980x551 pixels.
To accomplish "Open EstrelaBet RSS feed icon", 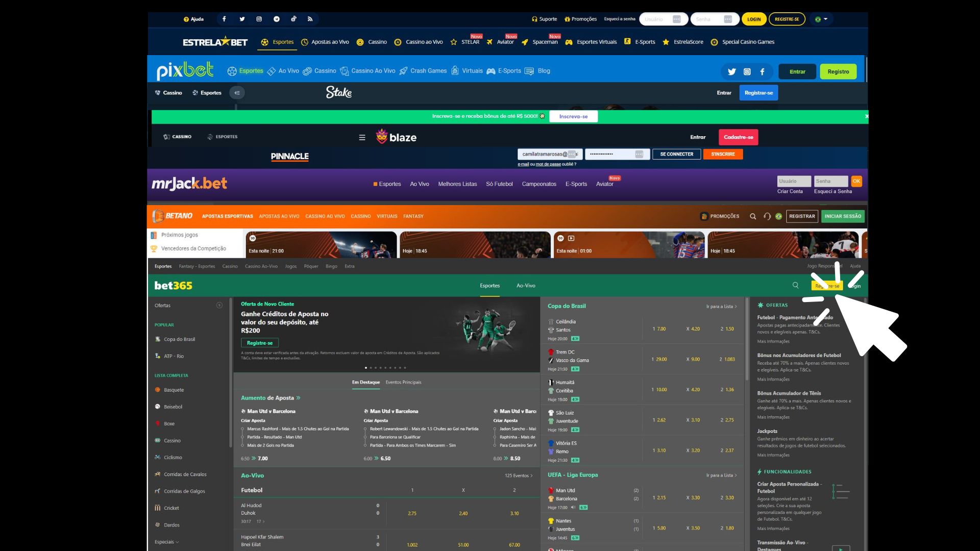I will pyautogui.click(x=310, y=19).
